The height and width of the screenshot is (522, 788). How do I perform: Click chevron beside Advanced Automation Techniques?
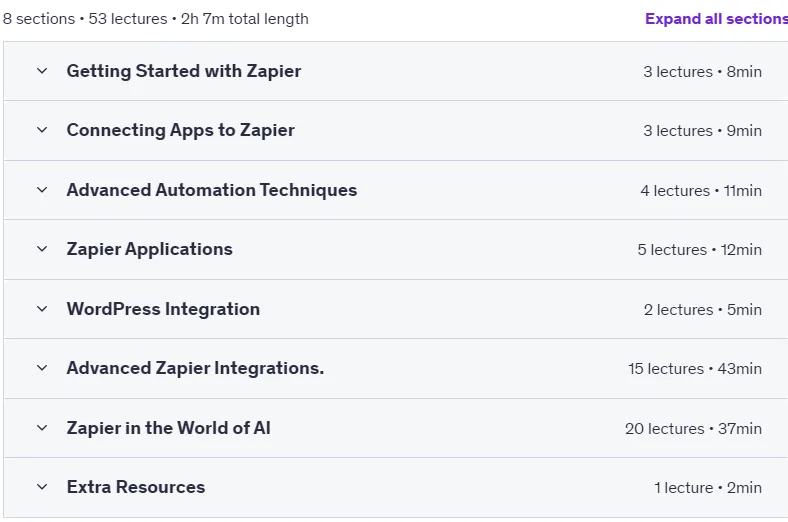42,190
